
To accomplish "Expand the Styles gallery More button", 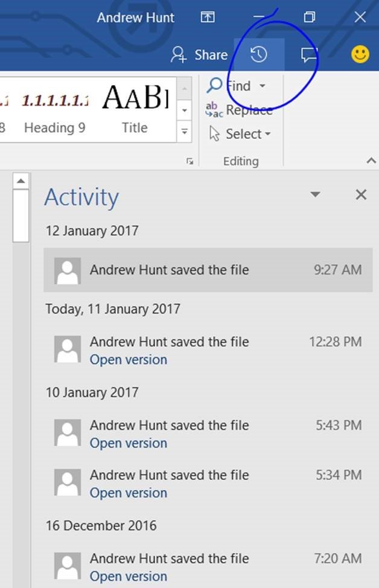I will [185, 131].
